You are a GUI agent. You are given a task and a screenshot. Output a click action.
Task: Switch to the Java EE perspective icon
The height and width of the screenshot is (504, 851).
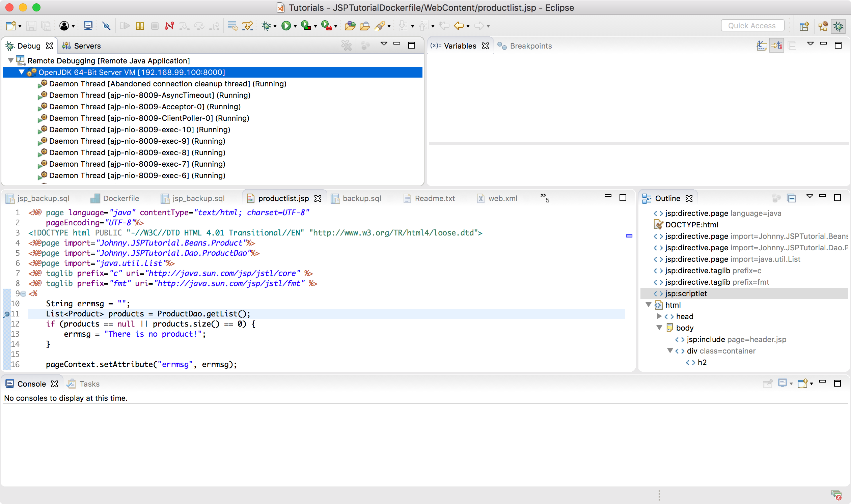[x=823, y=26]
